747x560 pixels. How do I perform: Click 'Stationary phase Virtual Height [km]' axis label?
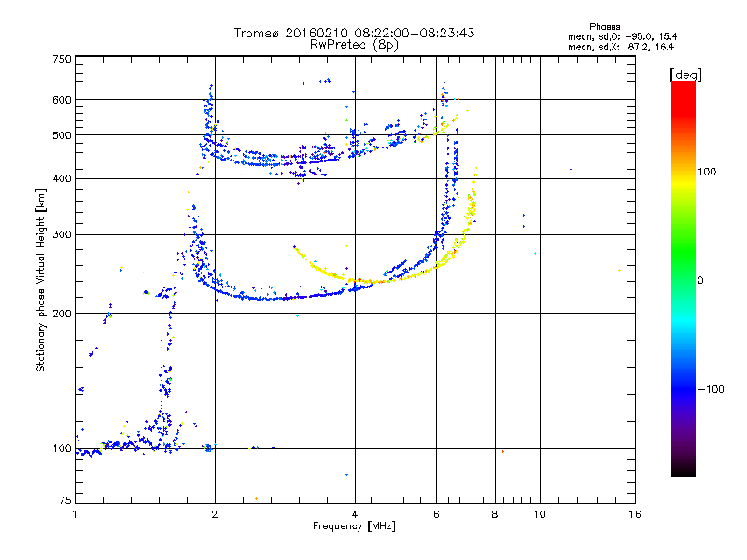click(41, 280)
